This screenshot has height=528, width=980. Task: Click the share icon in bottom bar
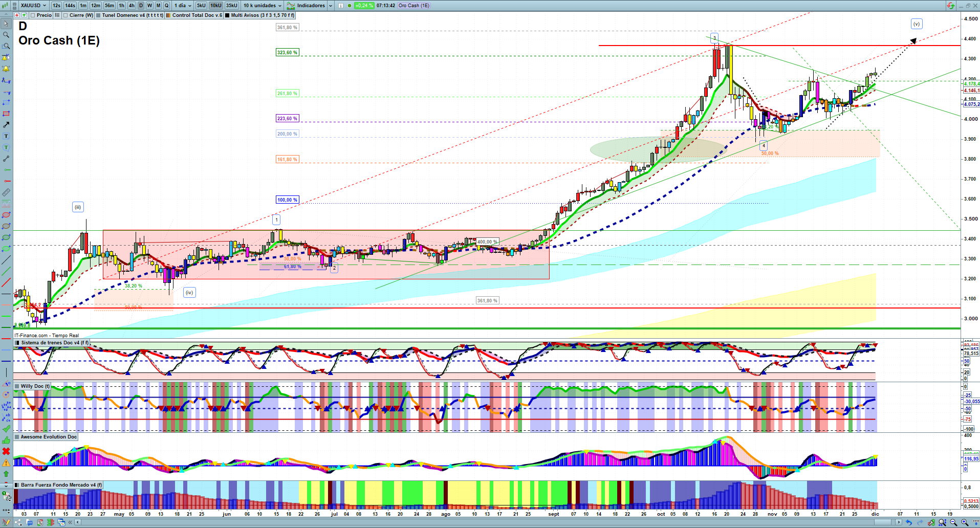(x=18, y=522)
